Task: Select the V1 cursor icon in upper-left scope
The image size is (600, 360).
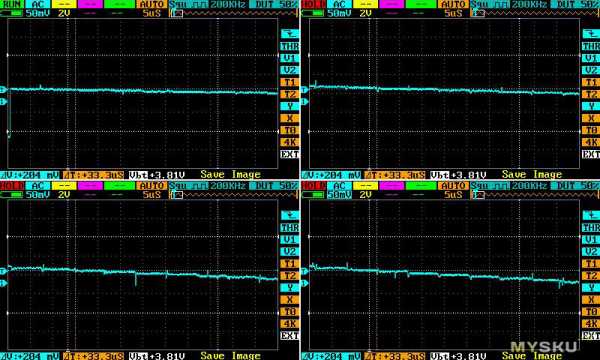Action: (x=290, y=58)
